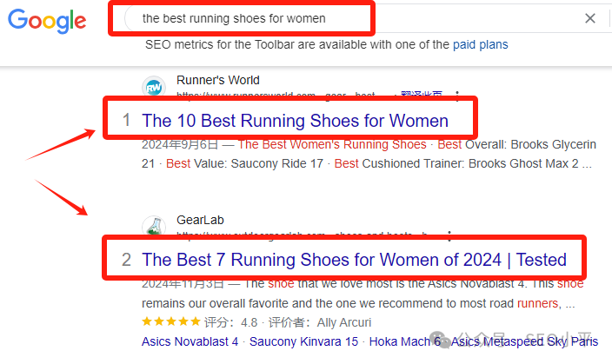Click the WeChat watermark icon
This screenshot has height=364, width=612.
click(x=440, y=340)
